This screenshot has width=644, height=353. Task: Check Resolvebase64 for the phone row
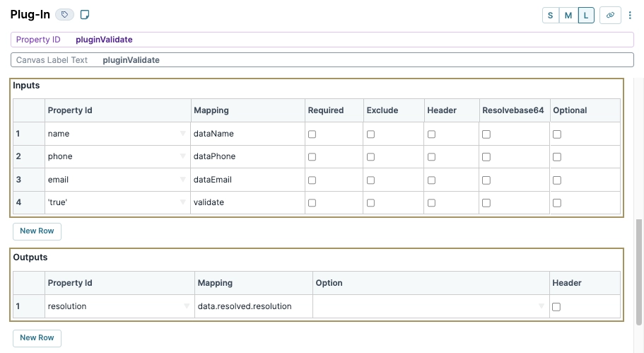(486, 157)
